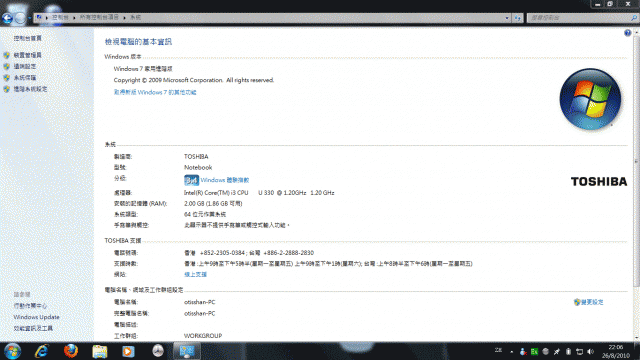Launch Internet Explorer from taskbar

[42, 351]
